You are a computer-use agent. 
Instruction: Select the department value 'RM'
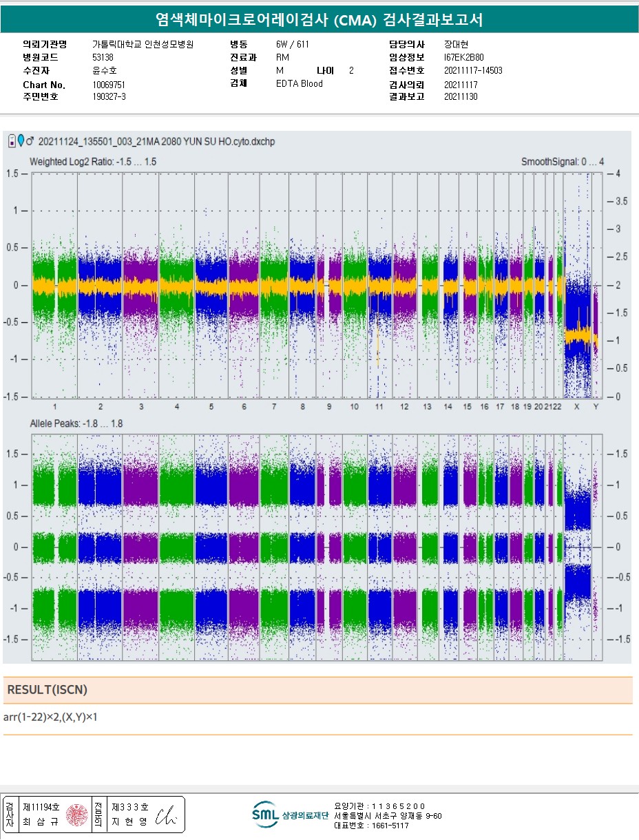pyautogui.click(x=282, y=57)
